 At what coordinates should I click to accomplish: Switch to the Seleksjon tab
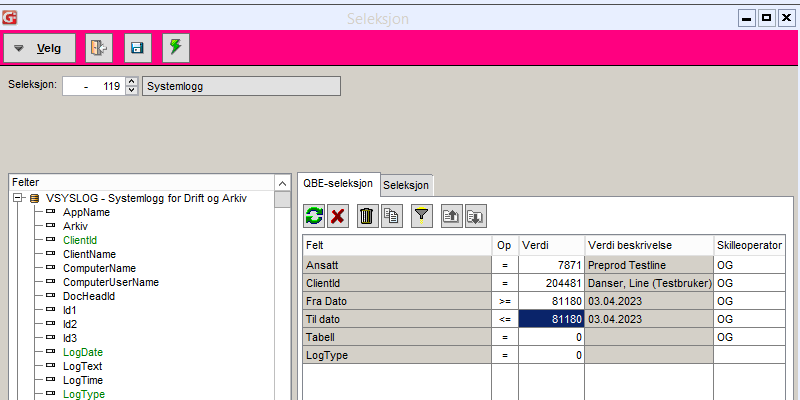click(406, 185)
